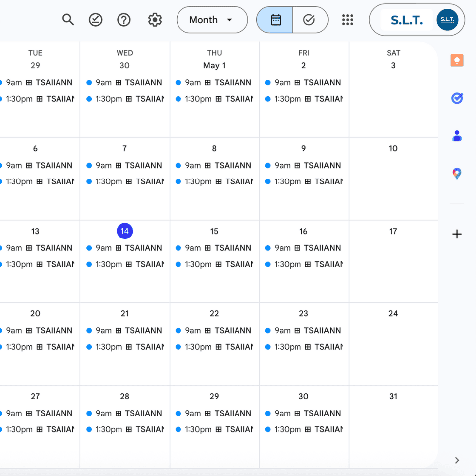
Task: Click the offline status checkmark icon
Action: [x=95, y=20]
